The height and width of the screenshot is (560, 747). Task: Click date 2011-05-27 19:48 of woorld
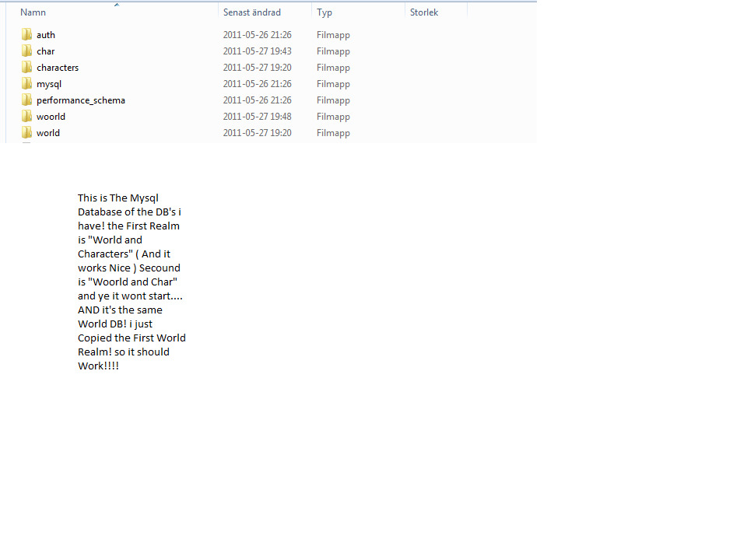(258, 117)
